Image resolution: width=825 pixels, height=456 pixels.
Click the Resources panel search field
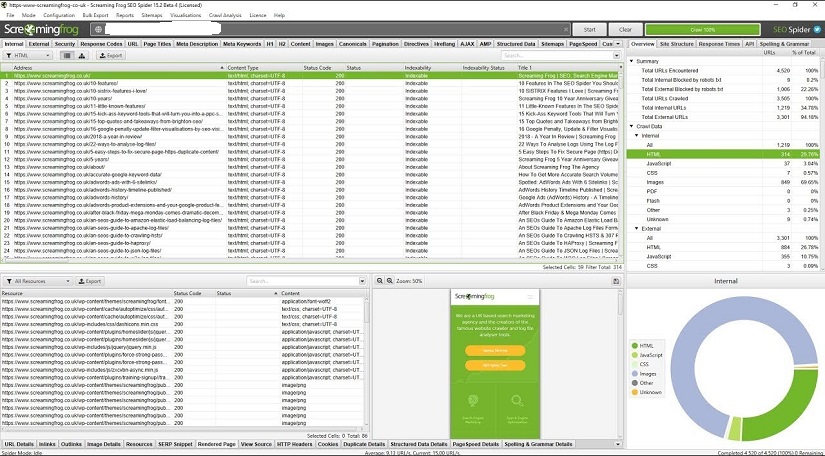[x=302, y=281]
